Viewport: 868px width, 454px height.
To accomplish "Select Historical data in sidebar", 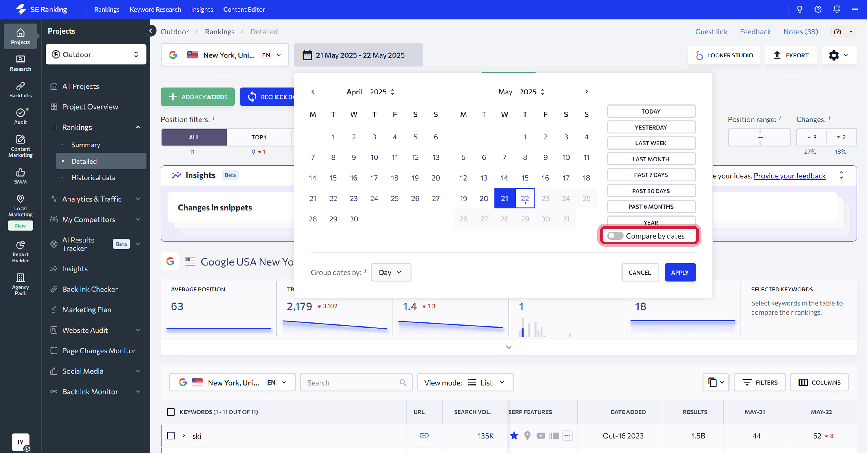I will point(93,177).
